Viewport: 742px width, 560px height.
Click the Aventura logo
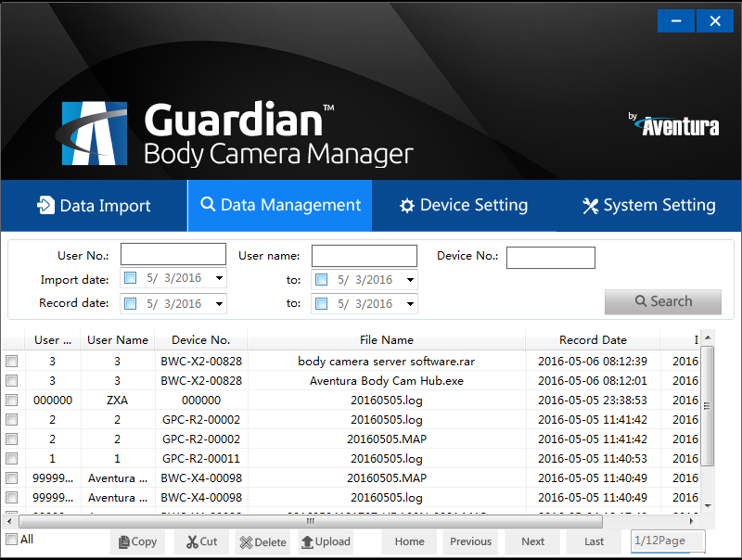click(x=674, y=123)
